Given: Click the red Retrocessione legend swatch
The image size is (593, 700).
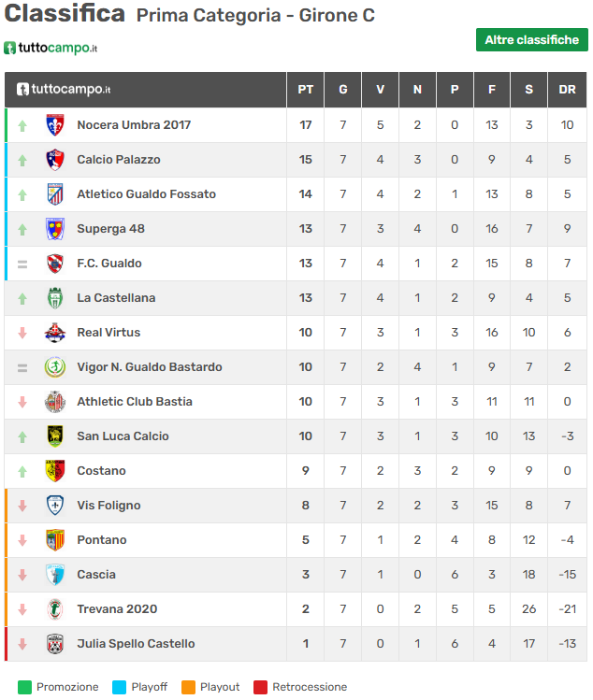Looking at the screenshot, I should [261, 687].
